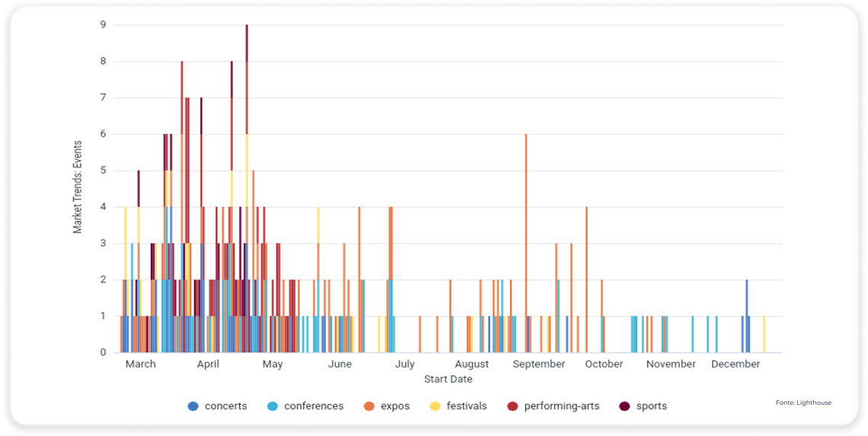Viewport: 868px width, 436px height.
Task: Toggle the concerts series in legend
Action: click(218, 406)
